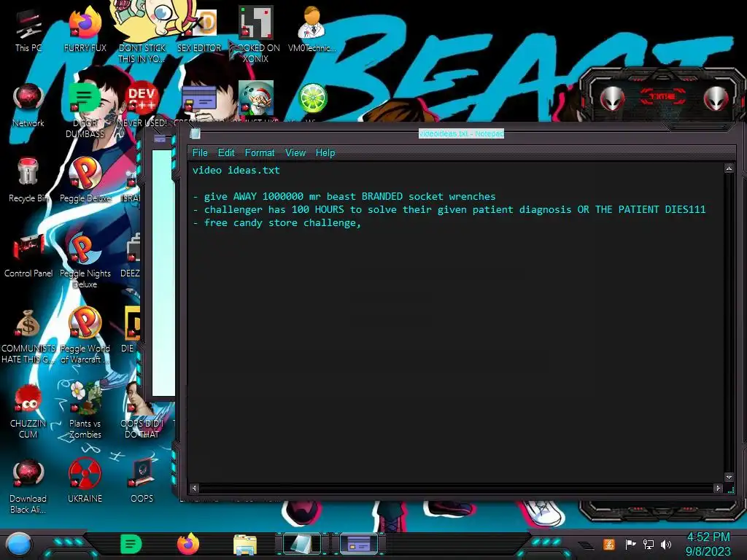Click the Start orb button
The image size is (747, 560).
pyautogui.click(x=19, y=544)
